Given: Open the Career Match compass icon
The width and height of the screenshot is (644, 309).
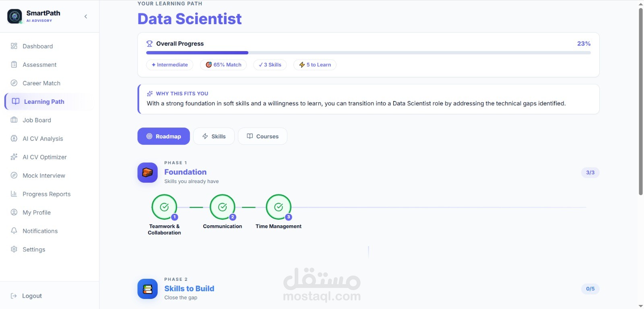Looking at the screenshot, I should 14,83.
